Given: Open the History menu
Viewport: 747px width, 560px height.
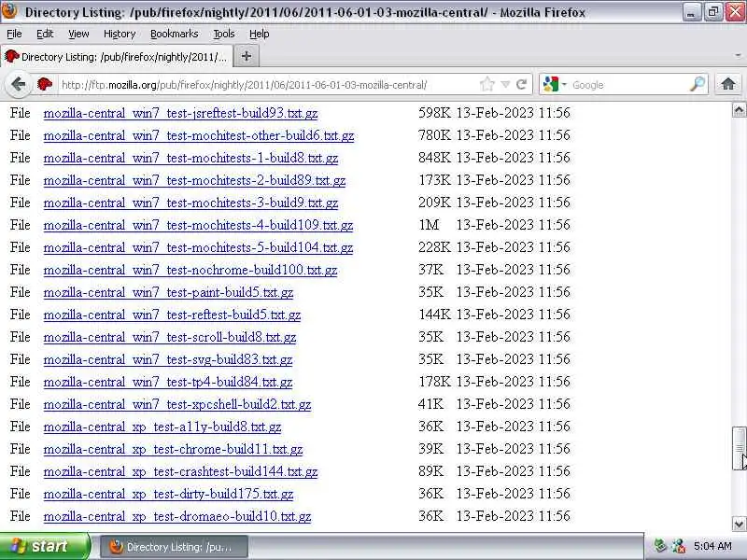Looking at the screenshot, I should (120, 34).
